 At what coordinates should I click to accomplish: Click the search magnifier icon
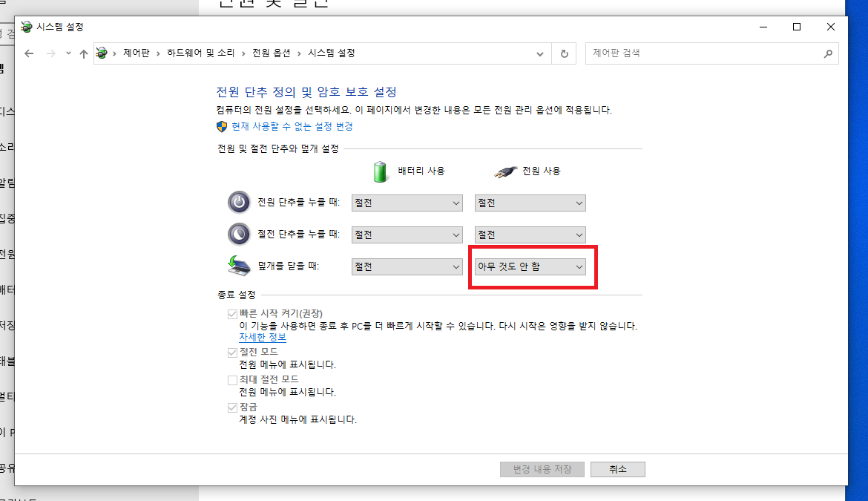click(x=828, y=53)
